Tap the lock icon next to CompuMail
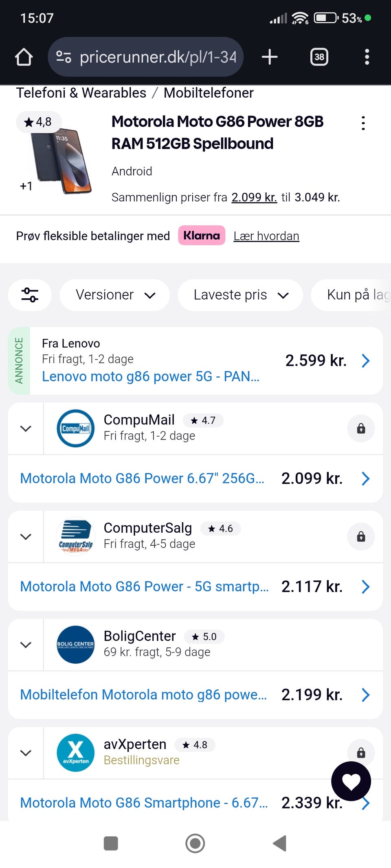The width and height of the screenshot is (391, 868). click(361, 429)
